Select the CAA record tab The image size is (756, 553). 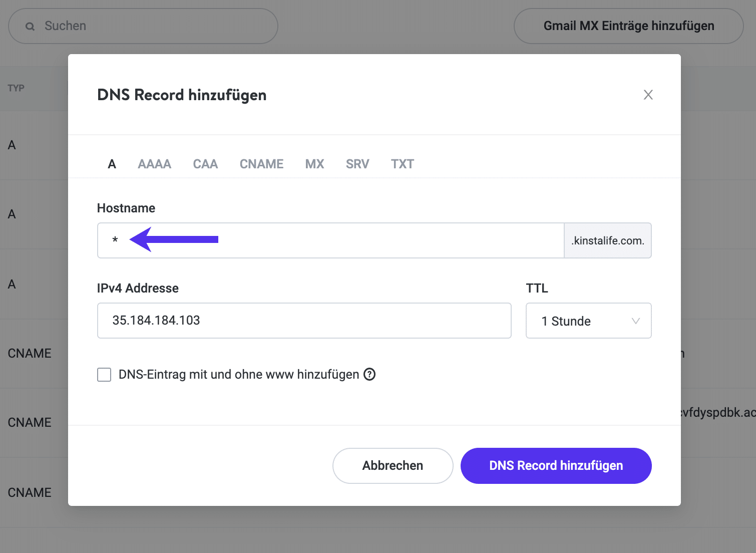coord(205,164)
